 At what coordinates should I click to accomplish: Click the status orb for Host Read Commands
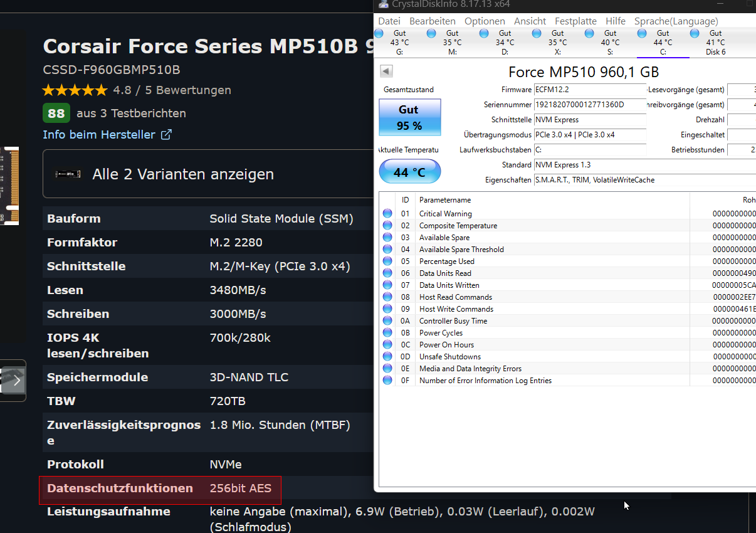point(387,297)
